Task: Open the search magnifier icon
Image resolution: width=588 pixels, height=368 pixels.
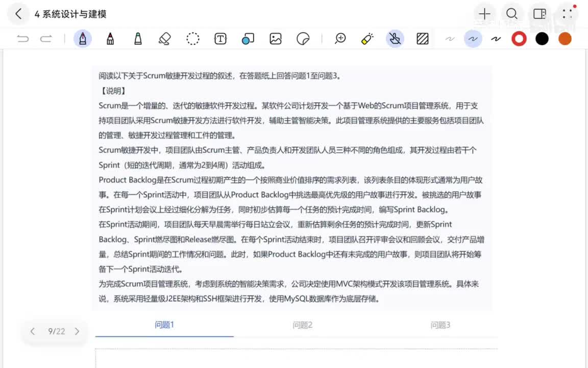Action: [x=512, y=14]
